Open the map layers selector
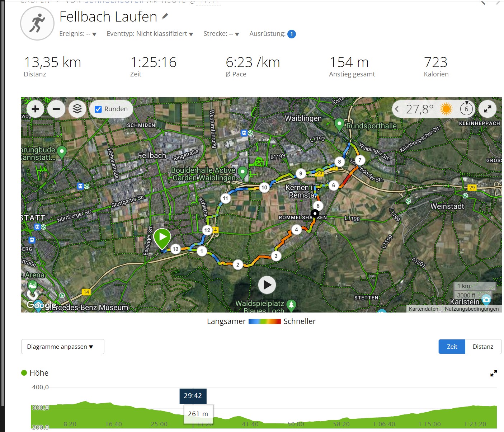This screenshot has height=432, width=504. pos(77,109)
